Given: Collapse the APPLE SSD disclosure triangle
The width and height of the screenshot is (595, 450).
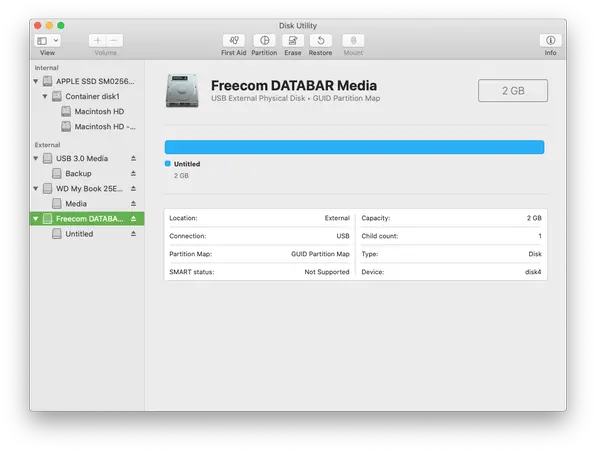Looking at the screenshot, I should (x=36, y=81).
